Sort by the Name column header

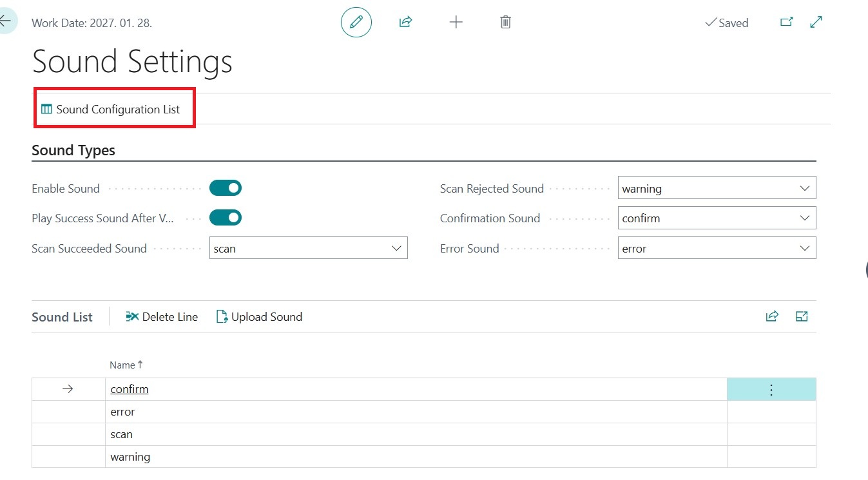122,365
